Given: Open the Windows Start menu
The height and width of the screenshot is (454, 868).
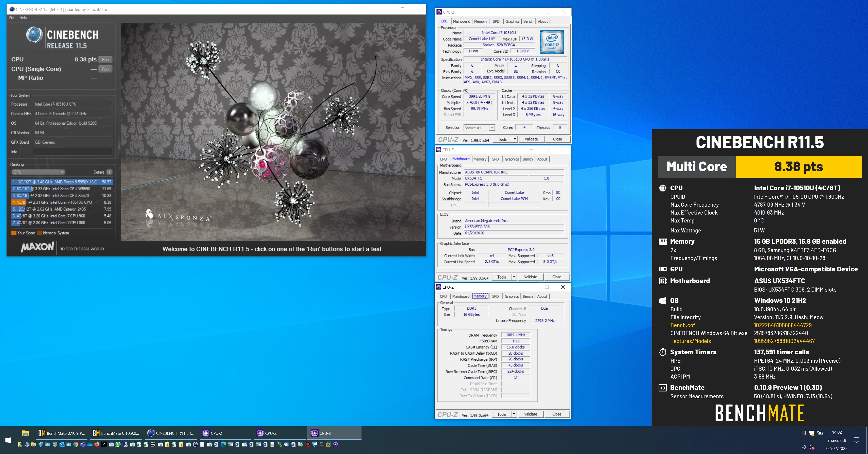Looking at the screenshot, I should pyautogui.click(x=8, y=440).
